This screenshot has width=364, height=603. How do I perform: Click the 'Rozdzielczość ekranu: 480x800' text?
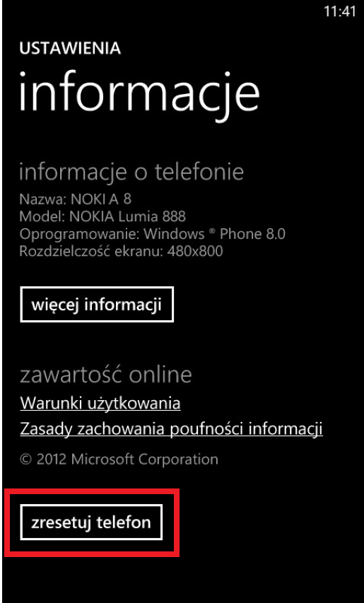tap(121, 251)
